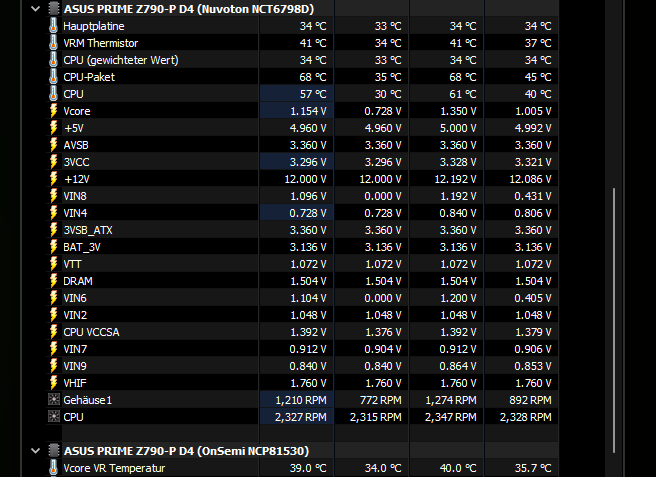Click the lightning bolt icon beside VHIF
This screenshot has height=477, width=656.
(x=54, y=383)
